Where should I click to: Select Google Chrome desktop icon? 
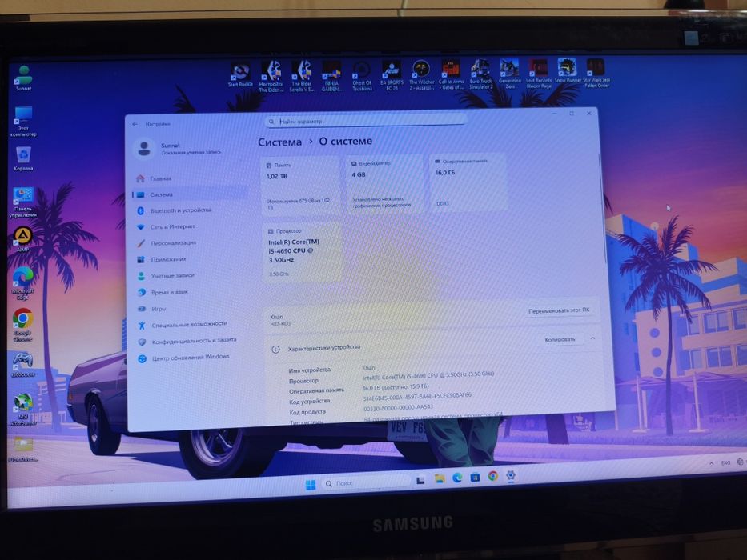pos(22,325)
